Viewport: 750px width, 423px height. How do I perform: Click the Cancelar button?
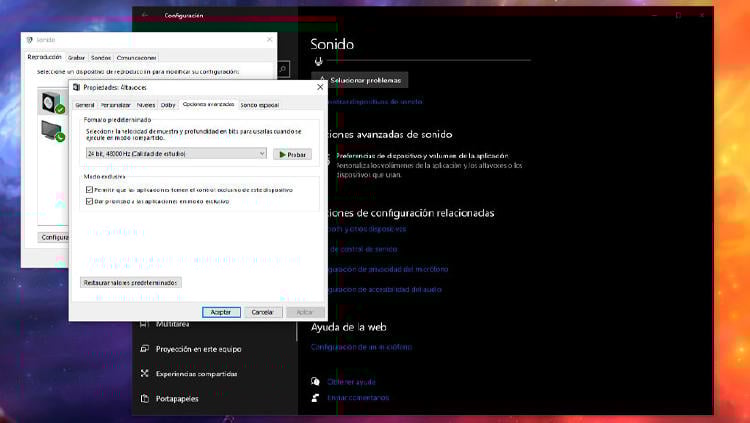point(262,312)
